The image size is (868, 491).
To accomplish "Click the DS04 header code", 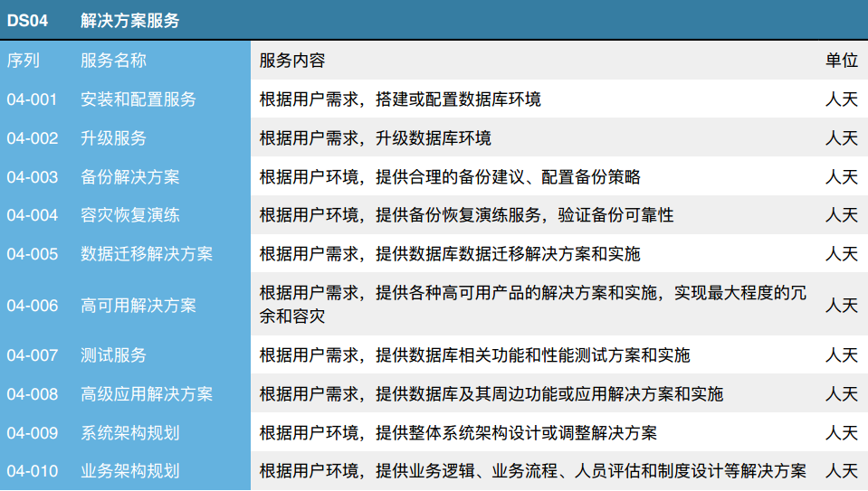I will (x=27, y=21).
